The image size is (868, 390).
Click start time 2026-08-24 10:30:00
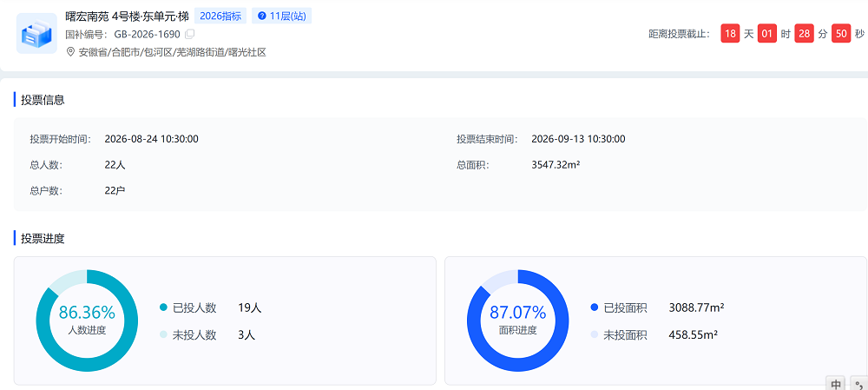coord(152,139)
